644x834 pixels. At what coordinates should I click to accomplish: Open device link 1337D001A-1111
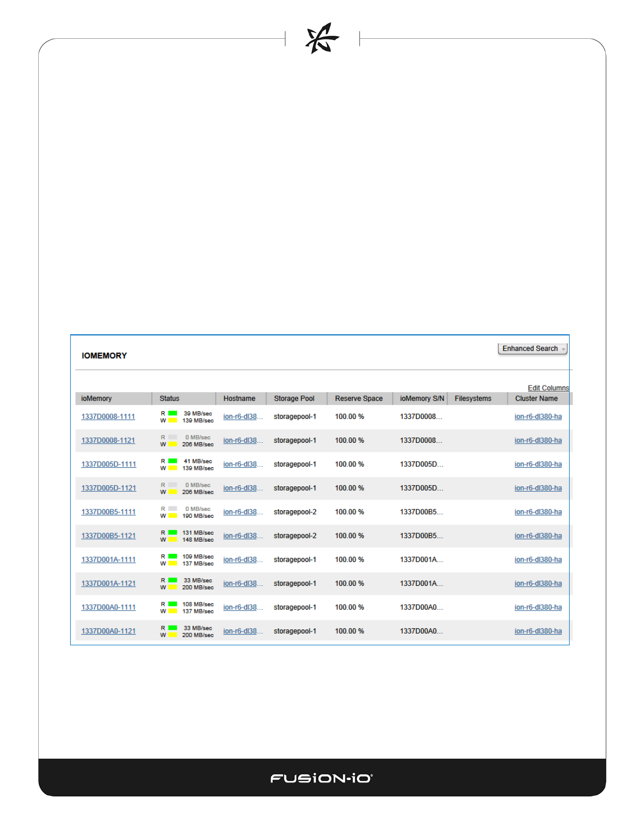tap(108, 560)
